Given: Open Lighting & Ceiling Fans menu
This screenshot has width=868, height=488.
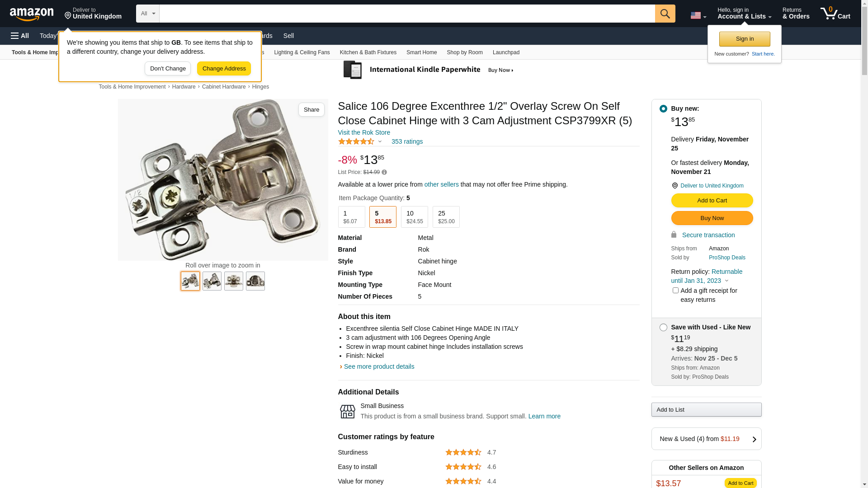Looking at the screenshot, I should click(302, 52).
